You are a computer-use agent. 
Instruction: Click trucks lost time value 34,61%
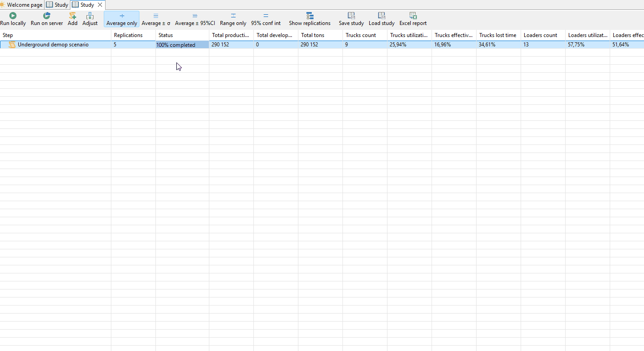pyautogui.click(x=487, y=45)
